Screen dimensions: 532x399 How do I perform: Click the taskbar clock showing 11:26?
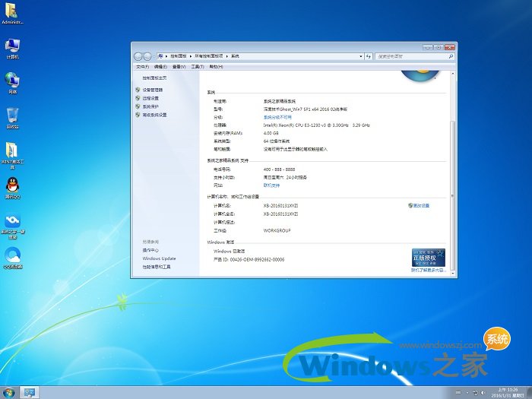point(508,393)
